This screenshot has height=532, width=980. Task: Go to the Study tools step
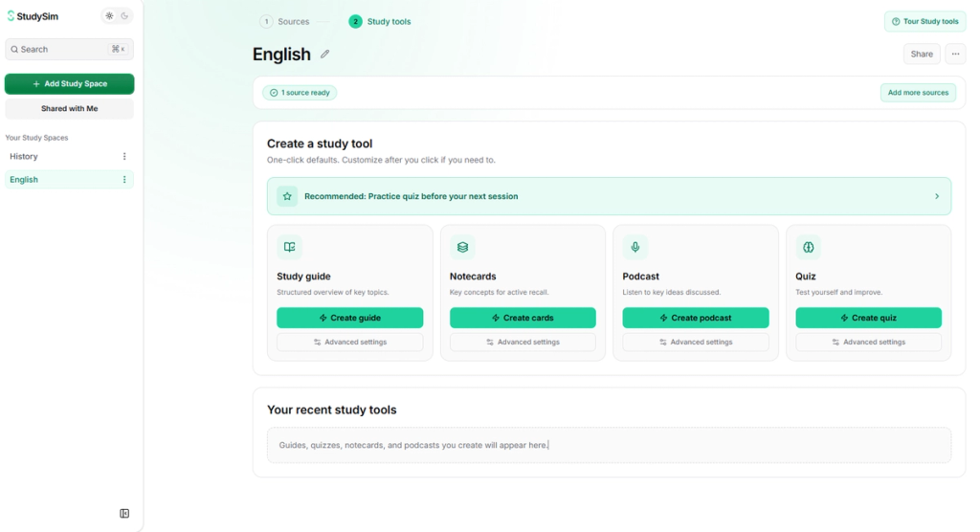pos(380,21)
